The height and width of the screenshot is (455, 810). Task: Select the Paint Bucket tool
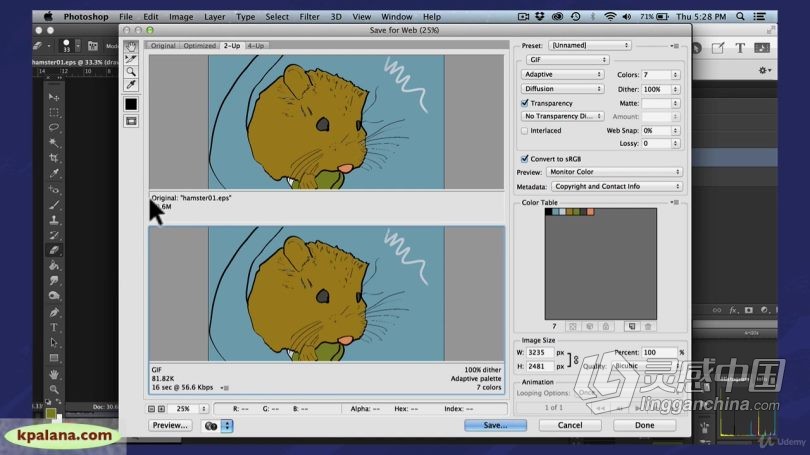click(x=54, y=265)
